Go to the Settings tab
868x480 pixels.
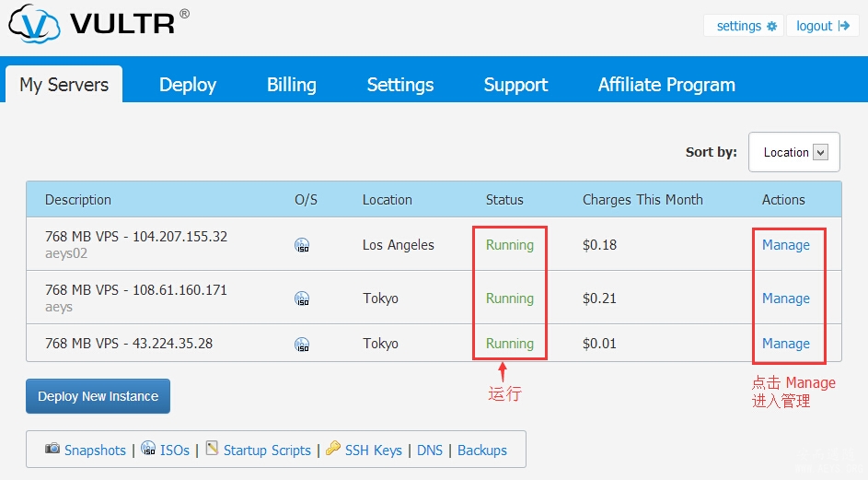pyautogui.click(x=400, y=85)
